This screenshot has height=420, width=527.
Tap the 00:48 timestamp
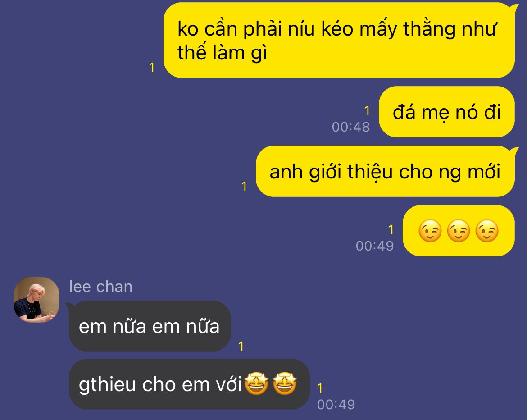pos(351,127)
